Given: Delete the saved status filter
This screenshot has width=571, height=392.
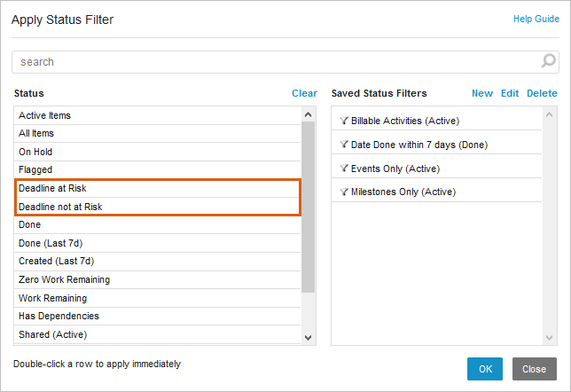Looking at the screenshot, I should point(542,93).
